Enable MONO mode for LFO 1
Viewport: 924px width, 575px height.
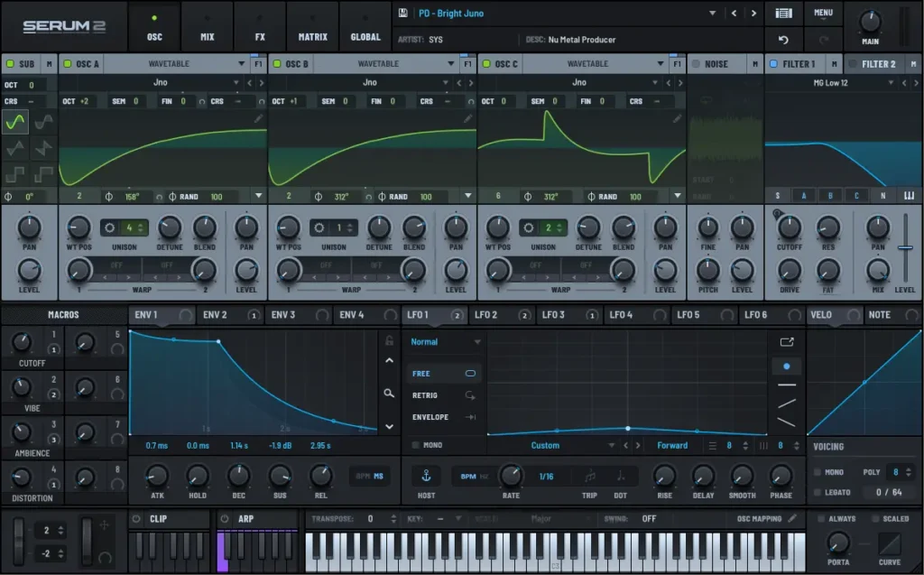point(420,445)
